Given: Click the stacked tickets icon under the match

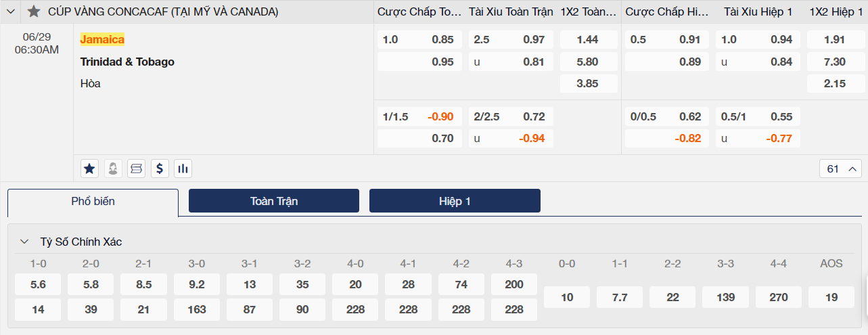Looking at the screenshot, I should click(136, 169).
